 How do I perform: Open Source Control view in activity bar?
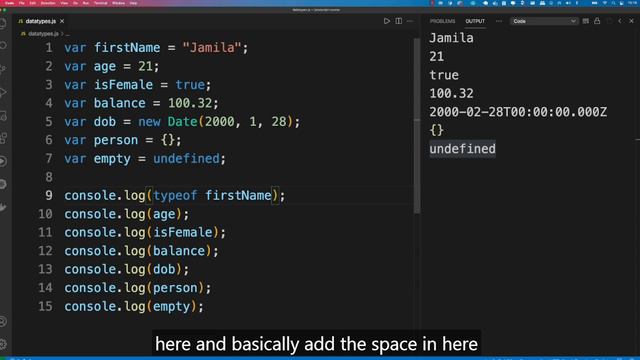[3, 69]
